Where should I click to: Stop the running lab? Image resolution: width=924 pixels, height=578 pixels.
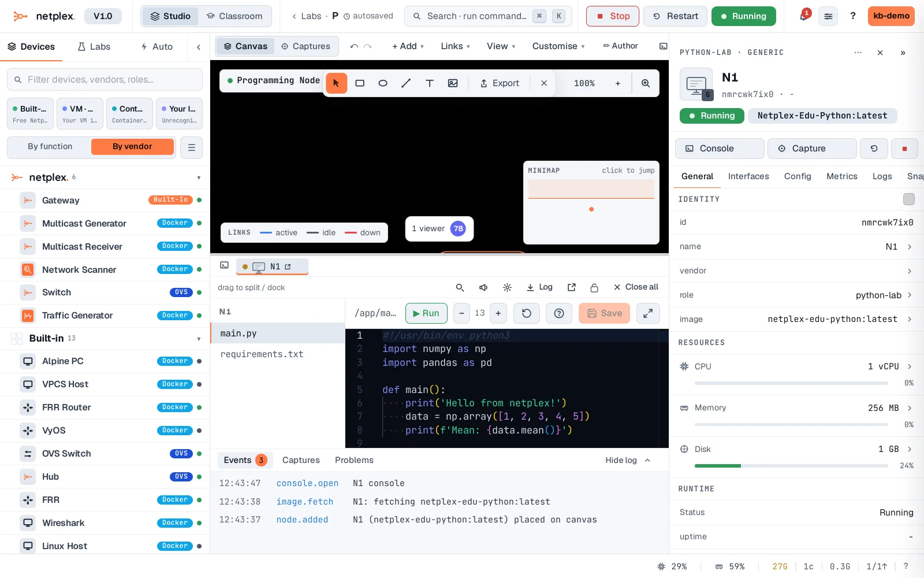tap(613, 16)
